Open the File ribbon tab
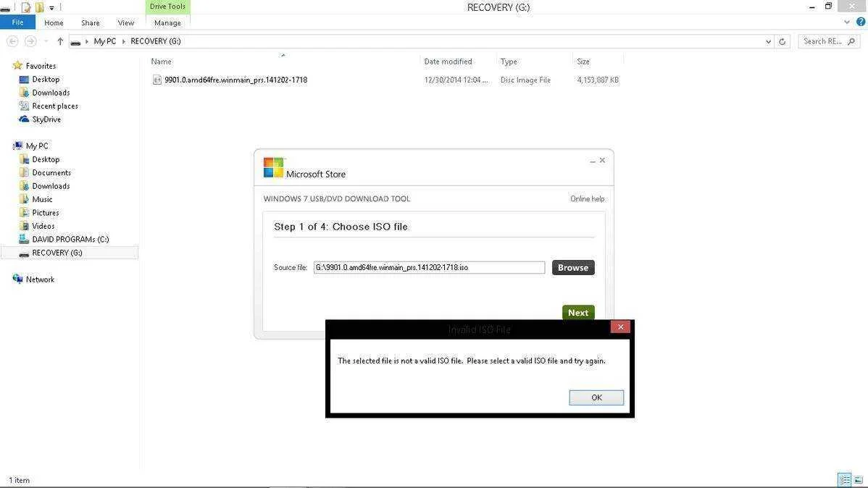 (17, 22)
